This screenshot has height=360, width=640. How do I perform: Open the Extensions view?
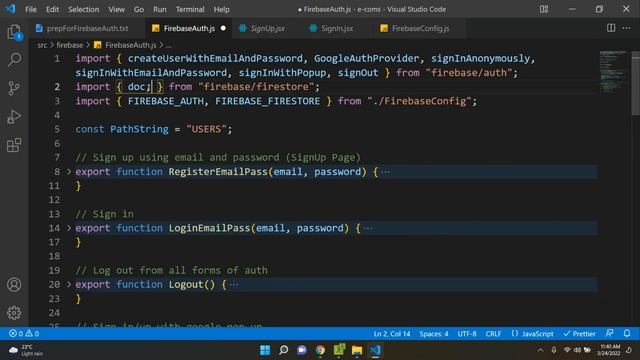[x=14, y=145]
